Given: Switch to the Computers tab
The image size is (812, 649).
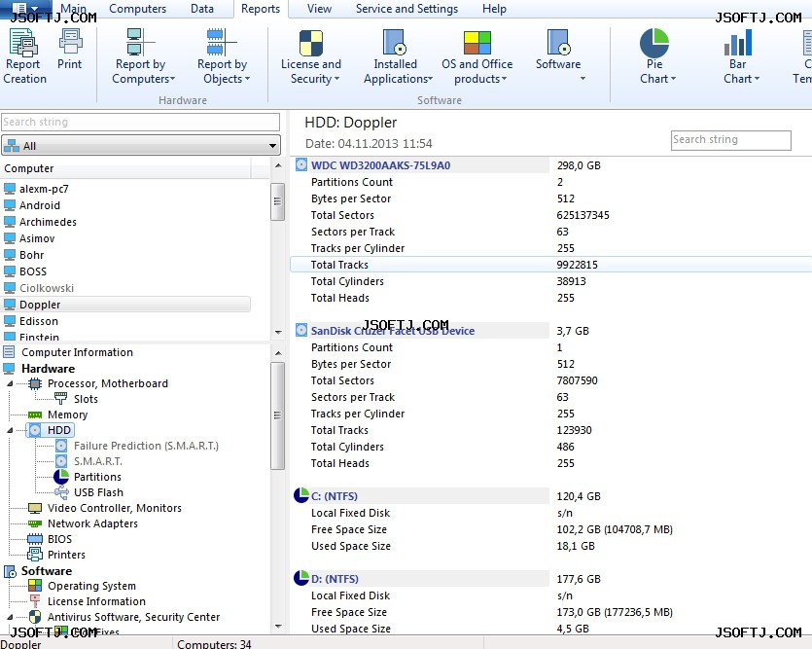Looking at the screenshot, I should click(x=138, y=9).
